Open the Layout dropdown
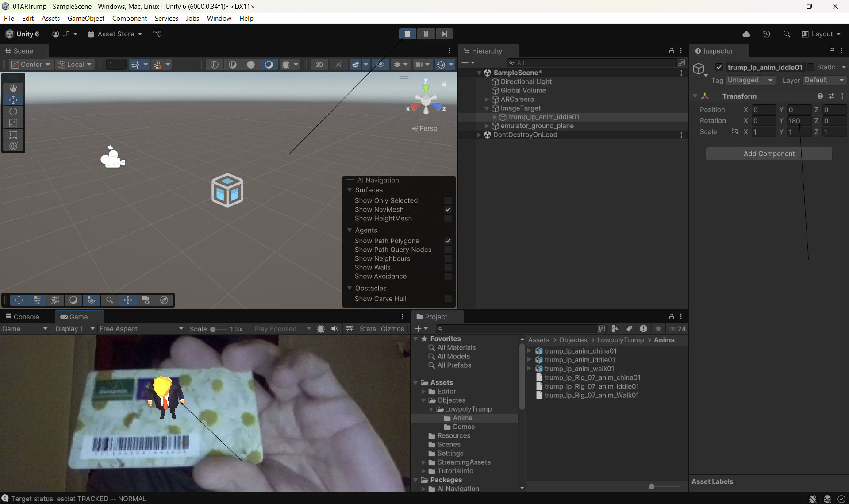849x504 pixels. [x=822, y=34]
